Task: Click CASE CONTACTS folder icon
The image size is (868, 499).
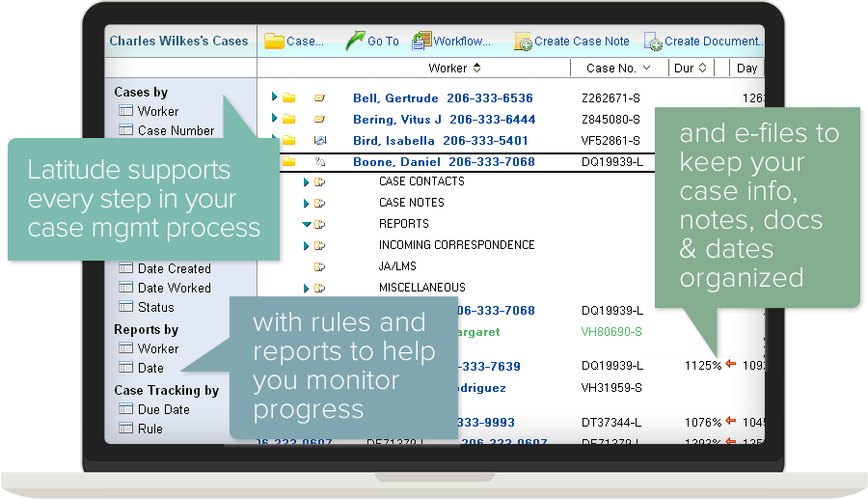Action: click(319, 181)
